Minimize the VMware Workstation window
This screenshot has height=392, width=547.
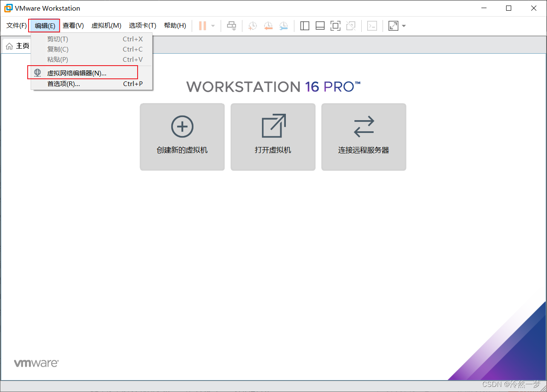[x=484, y=8]
